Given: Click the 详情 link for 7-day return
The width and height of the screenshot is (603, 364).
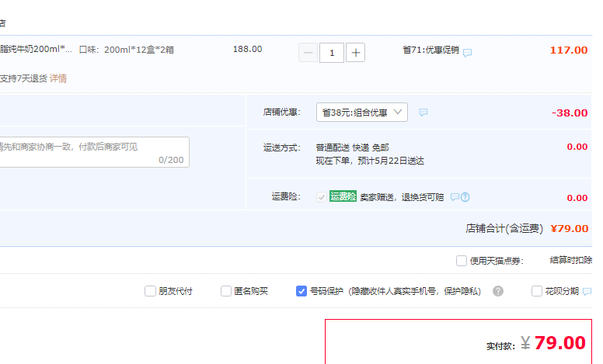Looking at the screenshot, I should [58, 78].
